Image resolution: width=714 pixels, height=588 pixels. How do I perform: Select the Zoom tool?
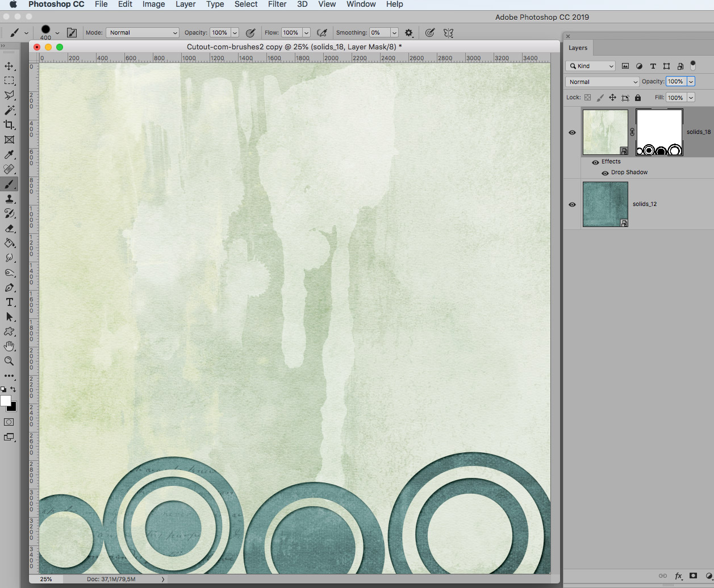(x=9, y=361)
